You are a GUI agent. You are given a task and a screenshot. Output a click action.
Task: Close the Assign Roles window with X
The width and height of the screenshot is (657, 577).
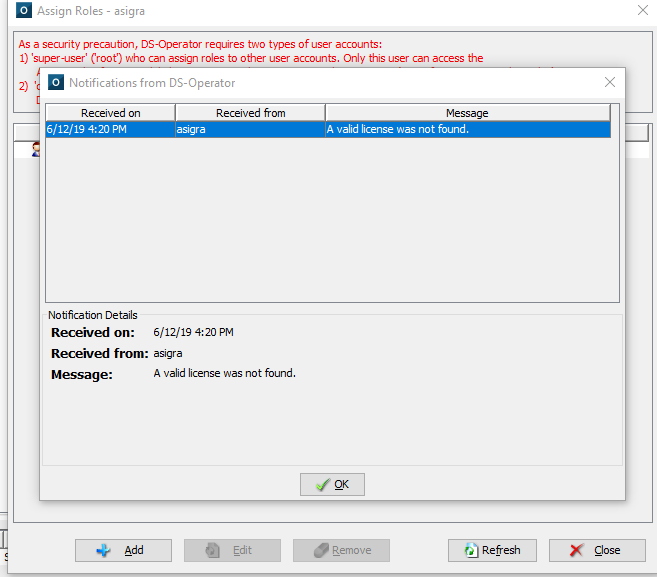(x=643, y=10)
